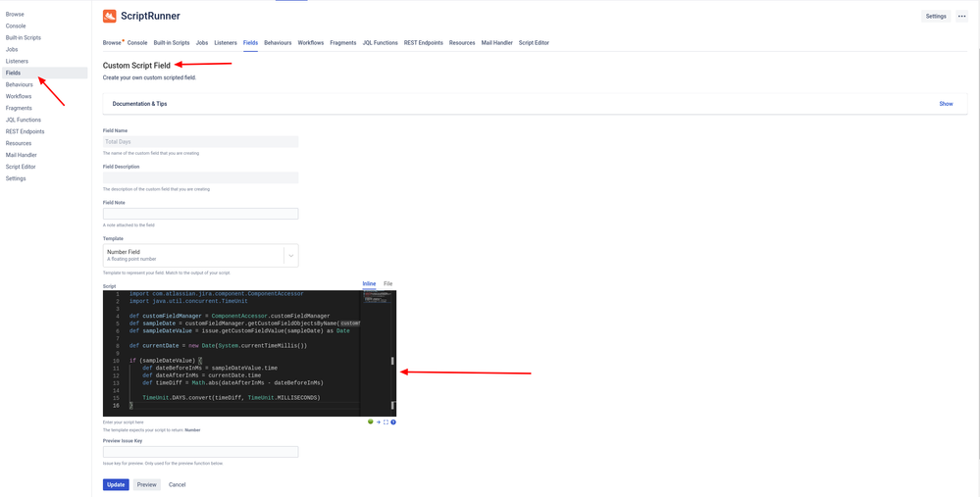The width and height of the screenshot is (980, 497).
Task: Open the Listeners tab in top navigation
Action: [x=226, y=43]
